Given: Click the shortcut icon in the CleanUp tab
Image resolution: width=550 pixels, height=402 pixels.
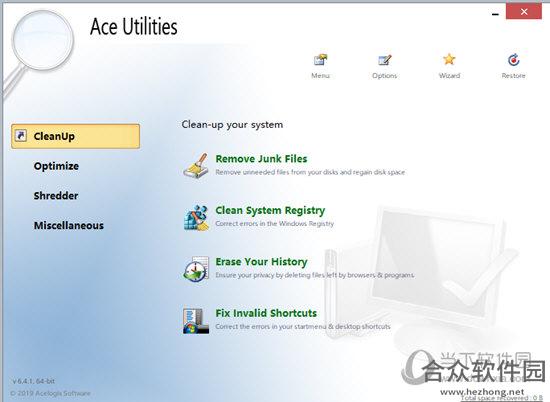Looking at the screenshot, I should pos(21,135).
